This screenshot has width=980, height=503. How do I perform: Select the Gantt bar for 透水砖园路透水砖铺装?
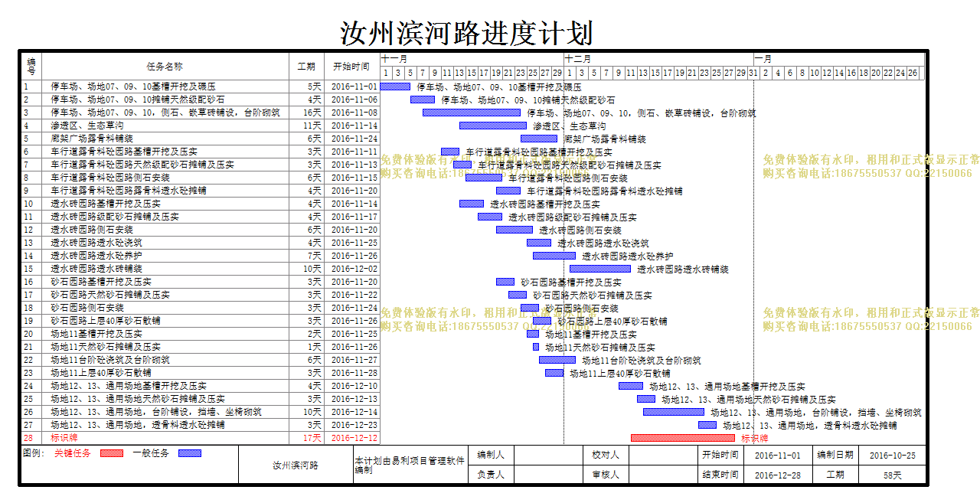click(x=600, y=269)
